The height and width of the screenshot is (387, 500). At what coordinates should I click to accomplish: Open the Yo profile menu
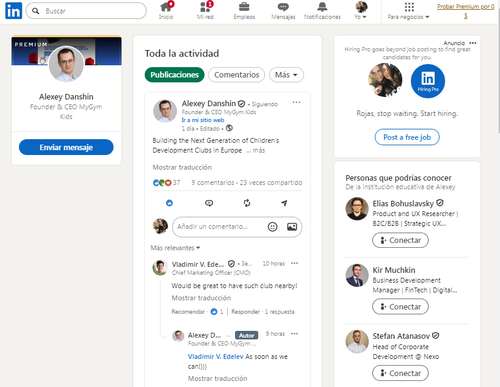361,10
